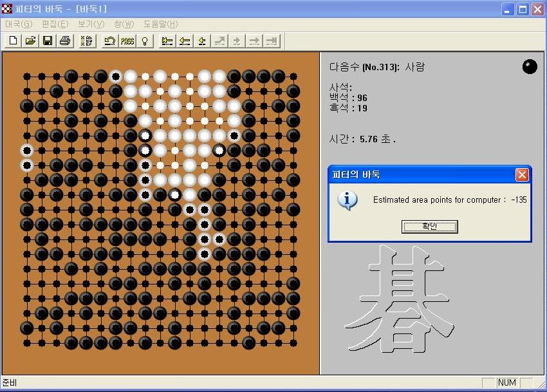Click the NUM status bar indicator
The width and height of the screenshot is (547, 392).
click(x=507, y=382)
